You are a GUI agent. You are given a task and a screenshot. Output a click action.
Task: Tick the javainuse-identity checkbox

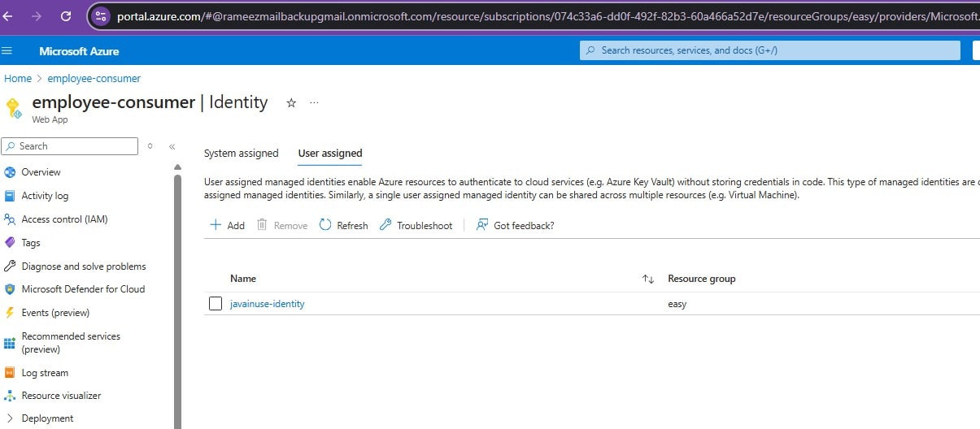(216, 304)
